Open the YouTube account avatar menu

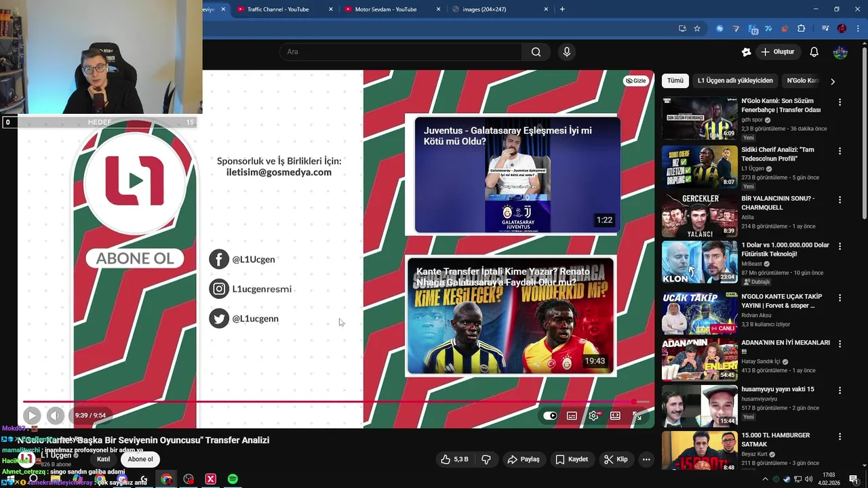840,52
